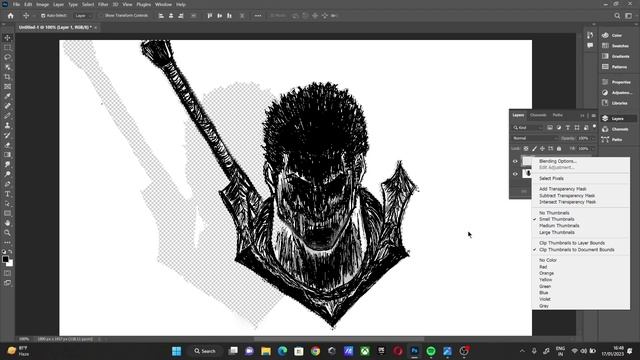Select the Path Selection tool
This screenshot has height=360, width=640.
[7, 204]
